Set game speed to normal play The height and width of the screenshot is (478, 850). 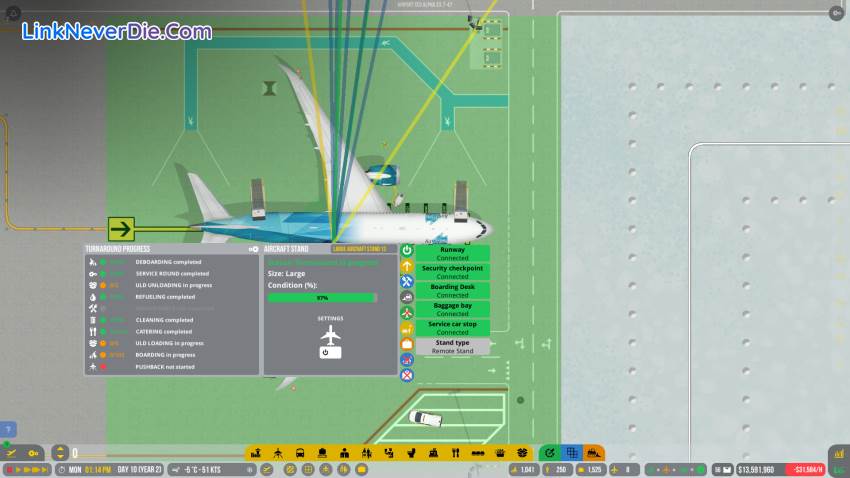click(18, 470)
